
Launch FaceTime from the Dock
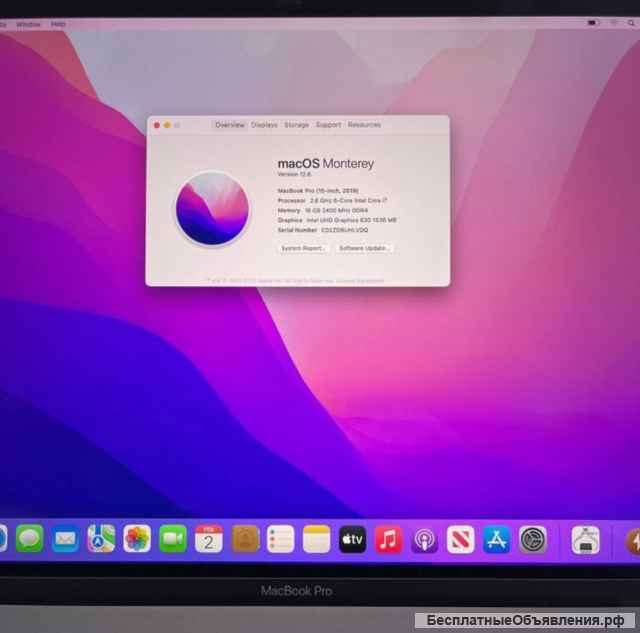tap(173, 539)
